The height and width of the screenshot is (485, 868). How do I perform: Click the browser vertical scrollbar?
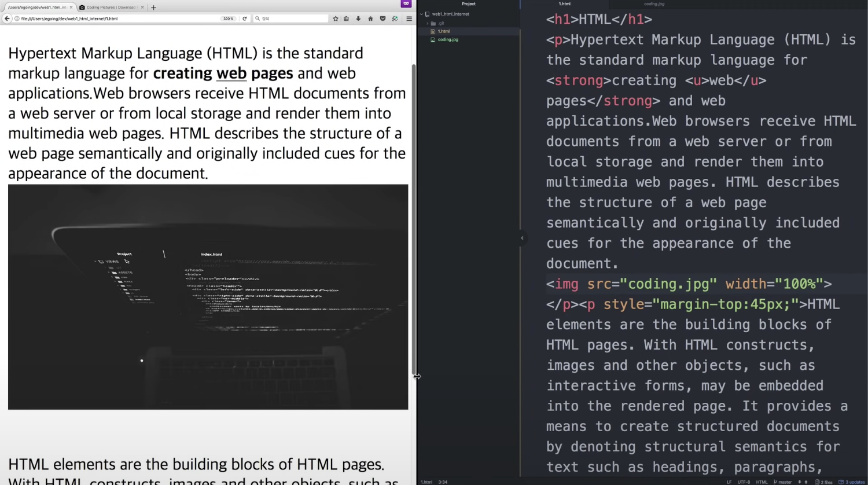coord(414,220)
